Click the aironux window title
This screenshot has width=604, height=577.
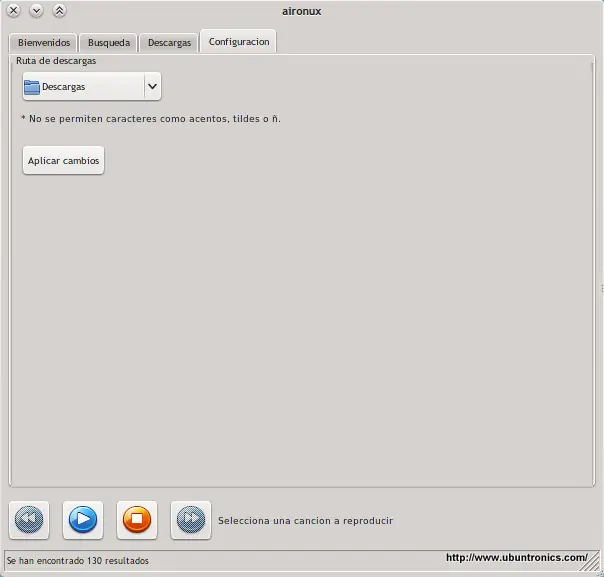[x=302, y=11]
